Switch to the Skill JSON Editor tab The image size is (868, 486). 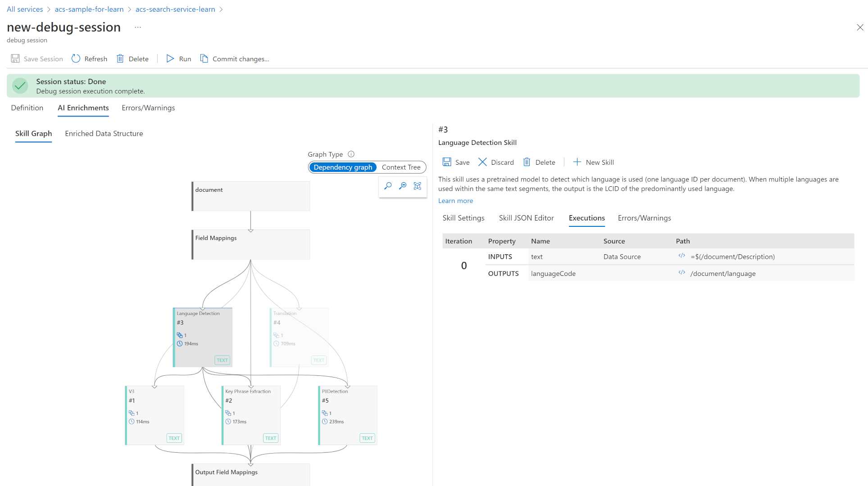click(526, 218)
